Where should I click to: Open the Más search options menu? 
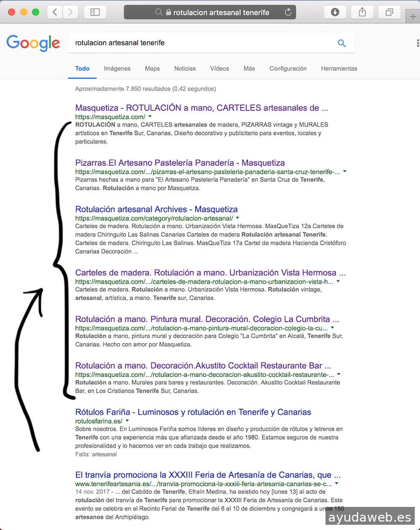coord(249,68)
